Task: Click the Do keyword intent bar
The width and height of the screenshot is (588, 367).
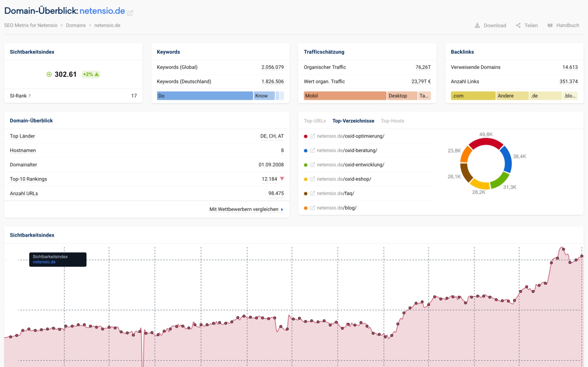Action: pos(205,96)
